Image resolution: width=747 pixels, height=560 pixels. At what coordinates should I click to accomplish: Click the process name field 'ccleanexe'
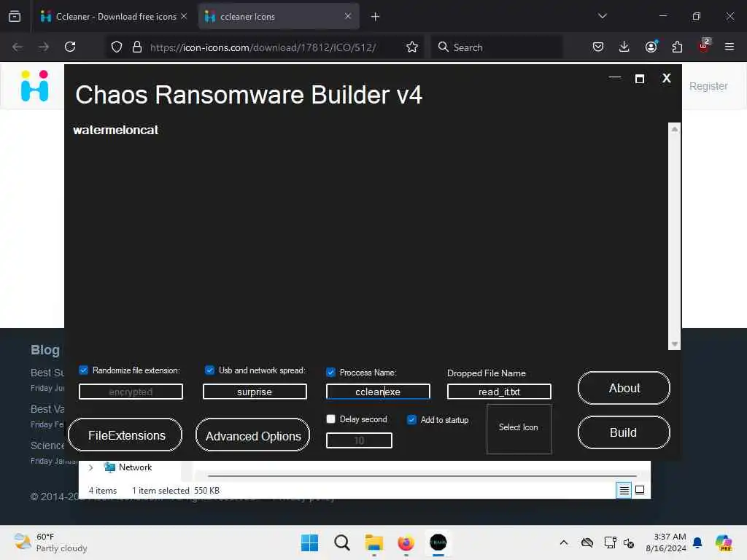(378, 392)
